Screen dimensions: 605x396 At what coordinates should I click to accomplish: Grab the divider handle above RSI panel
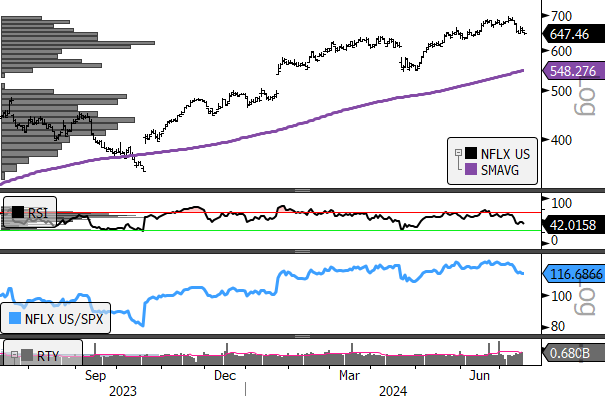tap(302, 190)
